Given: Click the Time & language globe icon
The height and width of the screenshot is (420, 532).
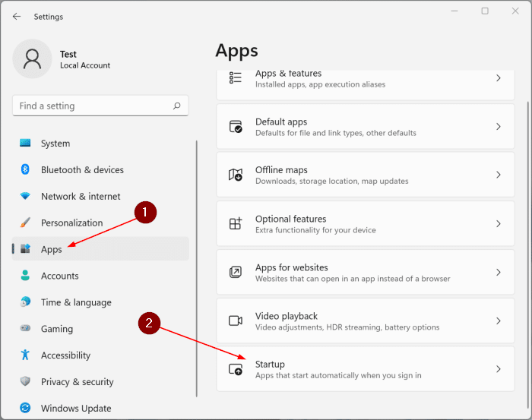Looking at the screenshot, I should (x=25, y=302).
